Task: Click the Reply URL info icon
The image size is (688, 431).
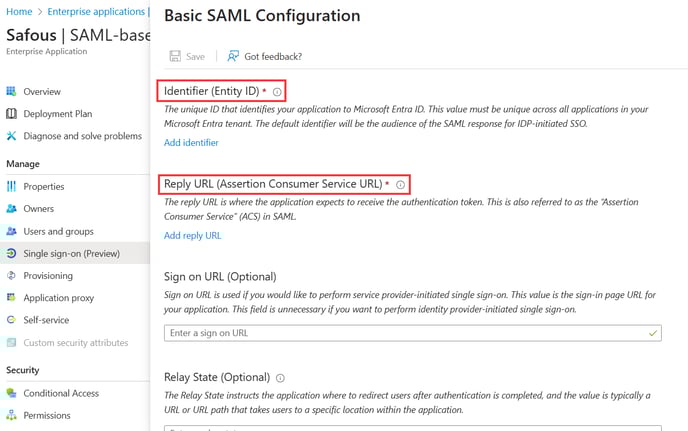Action: coord(400,185)
